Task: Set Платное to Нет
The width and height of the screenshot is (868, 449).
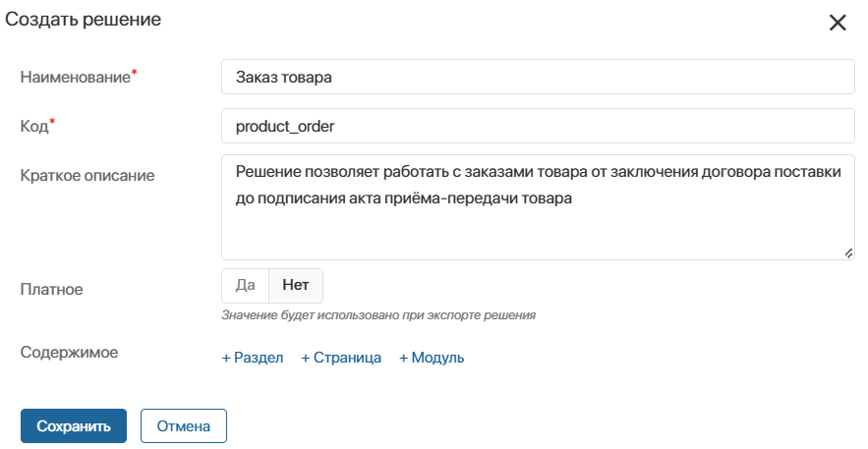Action: (296, 285)
